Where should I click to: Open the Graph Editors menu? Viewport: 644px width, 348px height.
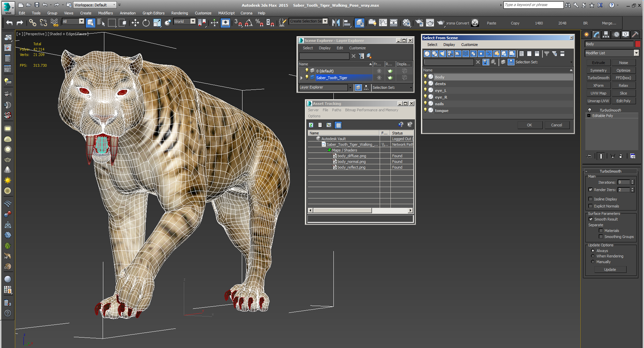click(x=154, y=13)
